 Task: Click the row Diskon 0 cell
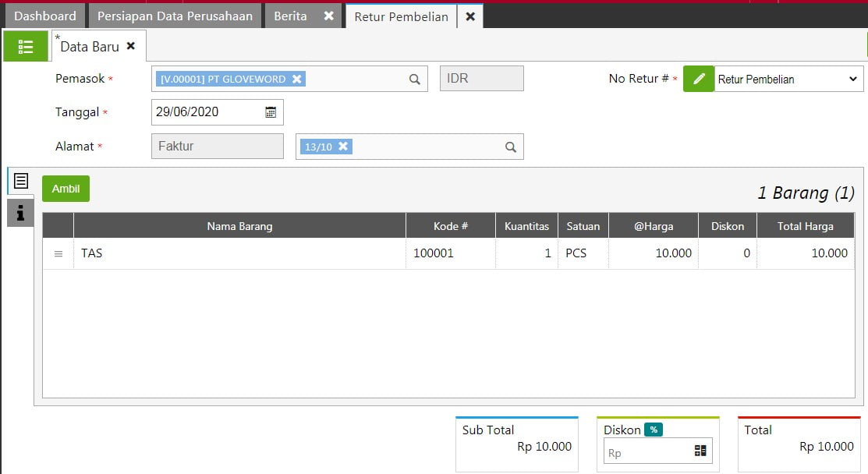coord(728,253)
